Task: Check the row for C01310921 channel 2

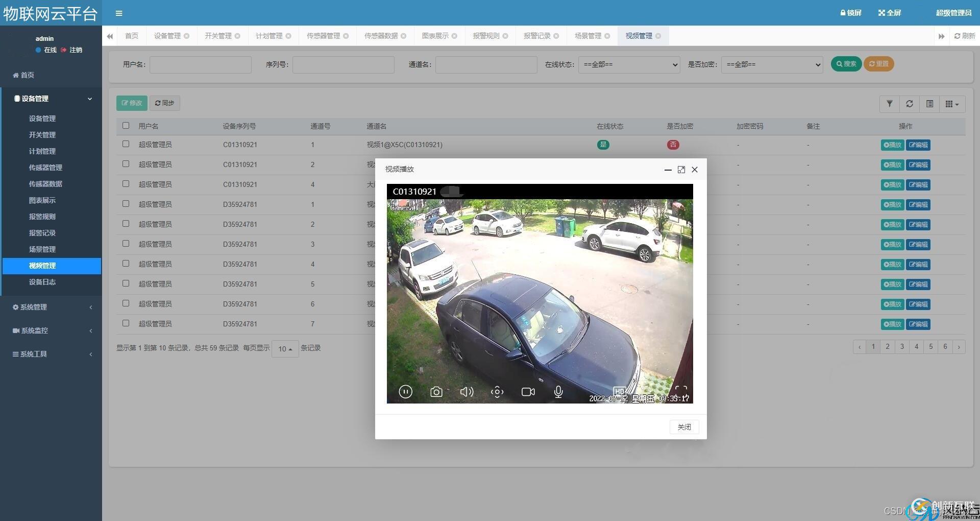Action: [x=126, y=164]
